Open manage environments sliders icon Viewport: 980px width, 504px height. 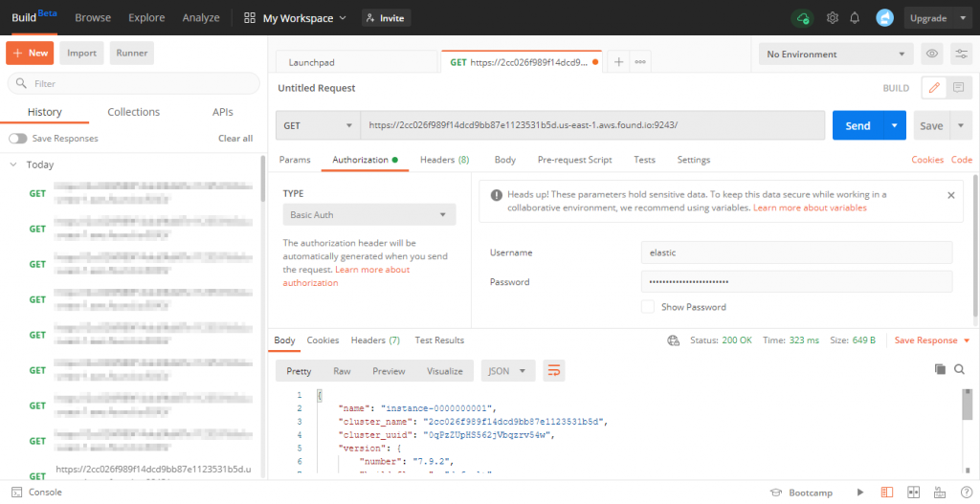pyautogui.click(x=961, y=55)
